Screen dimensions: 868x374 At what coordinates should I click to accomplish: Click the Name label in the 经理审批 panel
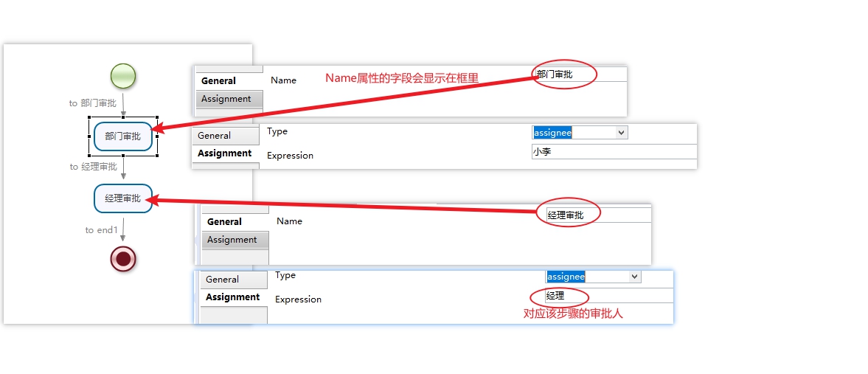pyautogui.click(x=290, y=221)
